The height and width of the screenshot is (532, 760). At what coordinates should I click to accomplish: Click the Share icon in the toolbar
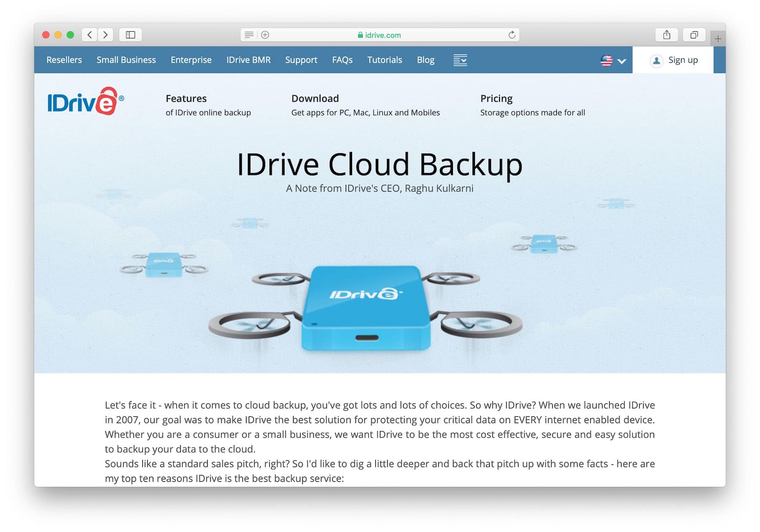(x=667, y=35)
